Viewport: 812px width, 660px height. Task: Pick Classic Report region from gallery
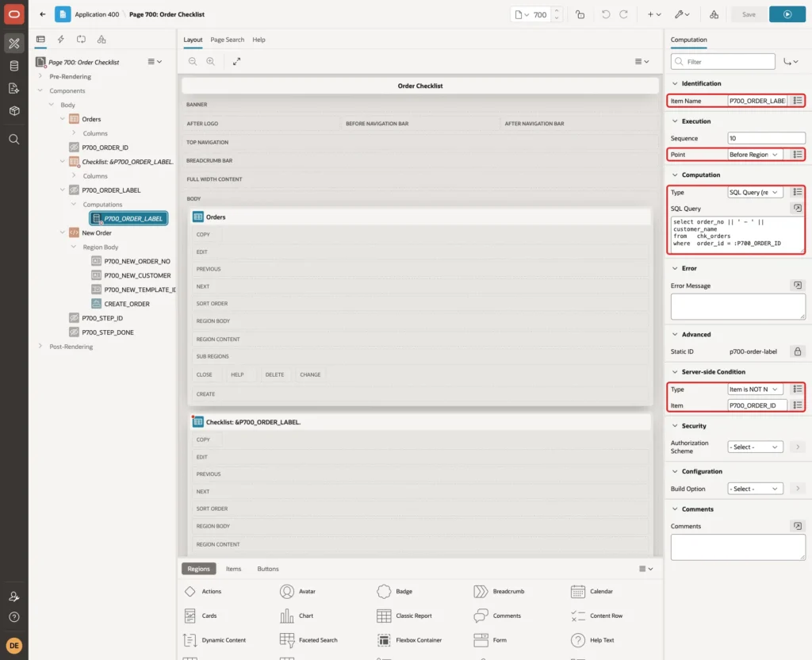(x=404, y=616)
